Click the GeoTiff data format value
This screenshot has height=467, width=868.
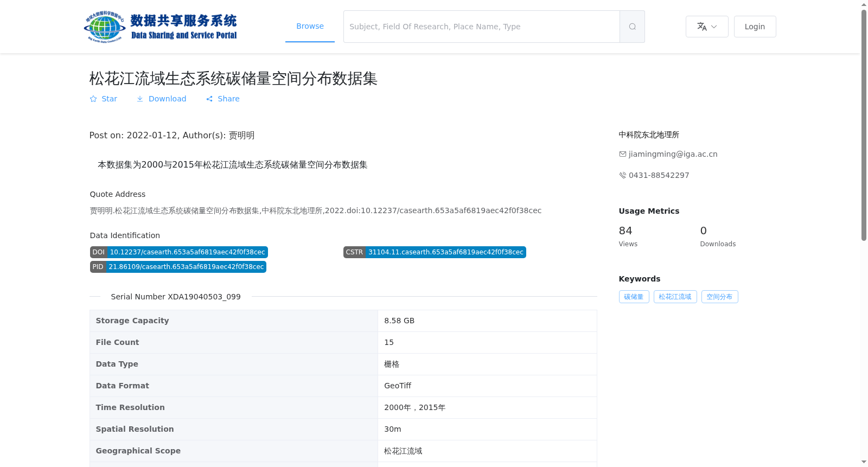398,386
